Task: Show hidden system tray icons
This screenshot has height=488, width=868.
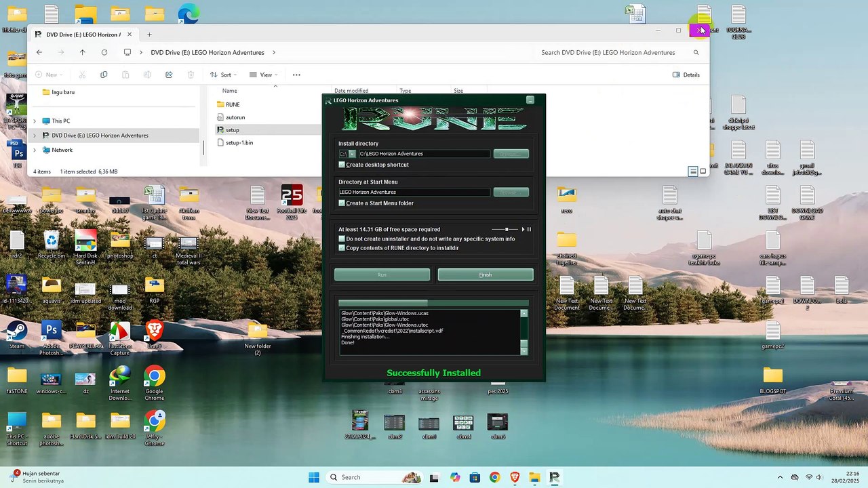Action: [780, 477]
